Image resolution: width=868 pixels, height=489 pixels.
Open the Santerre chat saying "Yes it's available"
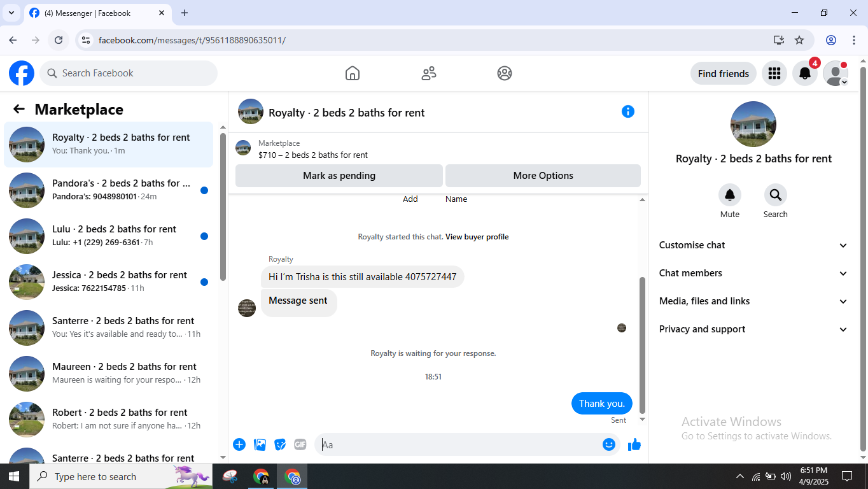click(109, 328)
